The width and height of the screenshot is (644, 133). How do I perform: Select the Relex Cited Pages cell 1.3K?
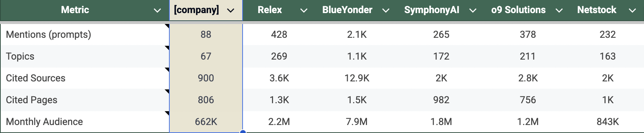[x=279, y=100]
